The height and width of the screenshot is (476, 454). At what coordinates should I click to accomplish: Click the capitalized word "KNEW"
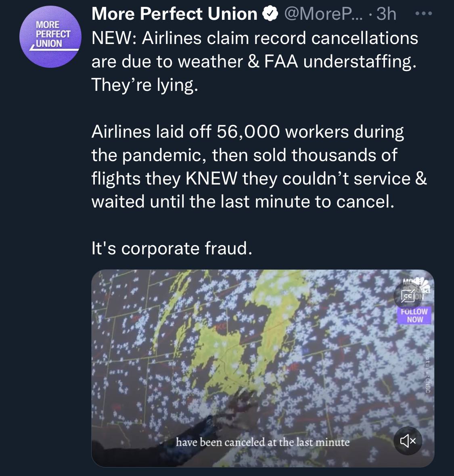(x=211, y=178)
